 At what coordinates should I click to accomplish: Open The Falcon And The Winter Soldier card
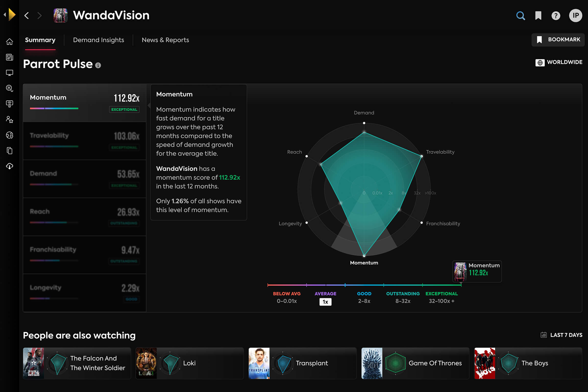click(x=77, y=363)
